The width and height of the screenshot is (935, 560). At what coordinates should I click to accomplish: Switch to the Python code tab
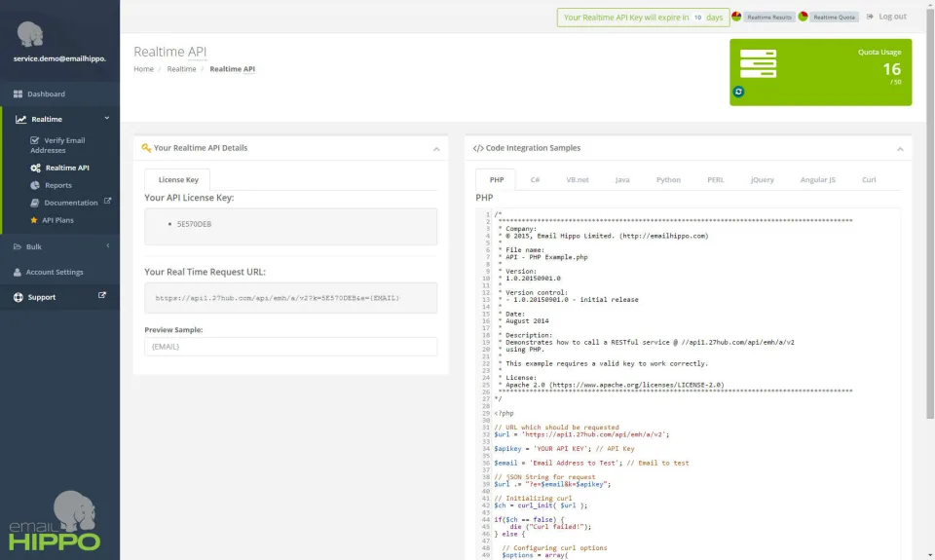668,179
